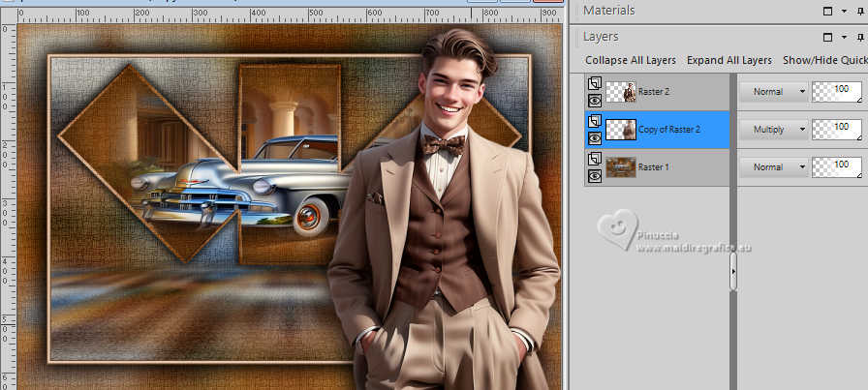This screenshot has width=868, height=390.
Task: Maximize the Layers panel
Action: pos(828,37)
